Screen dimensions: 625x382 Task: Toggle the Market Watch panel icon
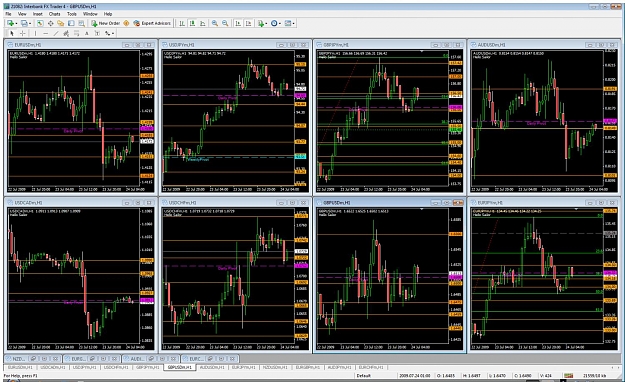[40, 24]
